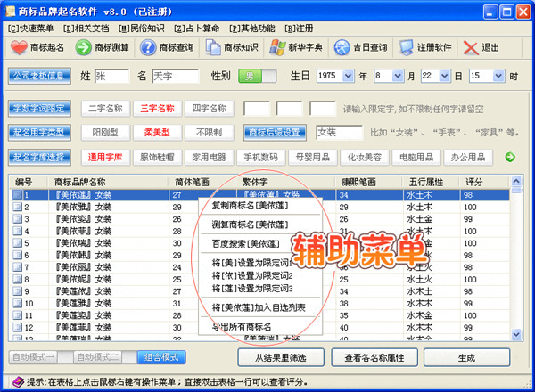Screen dimensions: 535x392
Task: Choose 阳刚型 character type
Action: pyautogui.click(x=105, y=132)
